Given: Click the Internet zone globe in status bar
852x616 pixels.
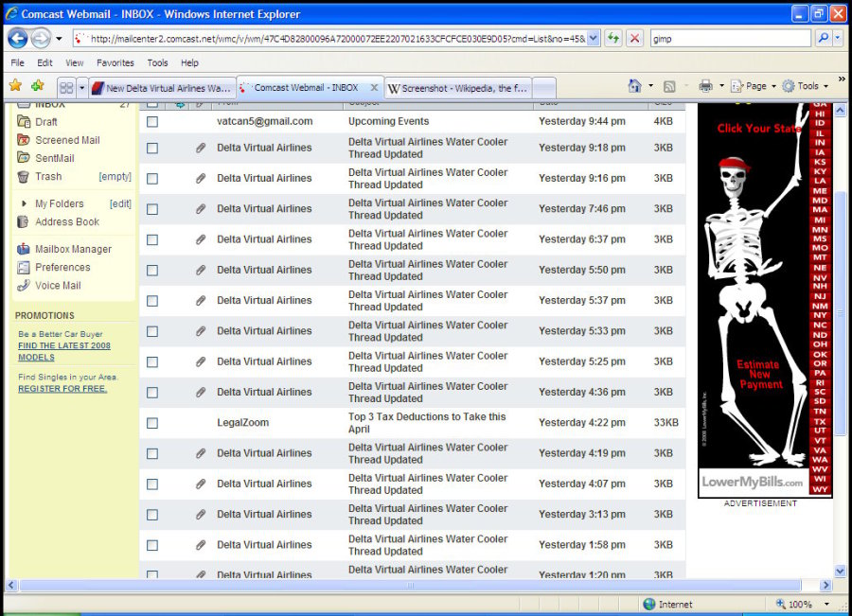Looking at the screenshot, I should [648, 604].
